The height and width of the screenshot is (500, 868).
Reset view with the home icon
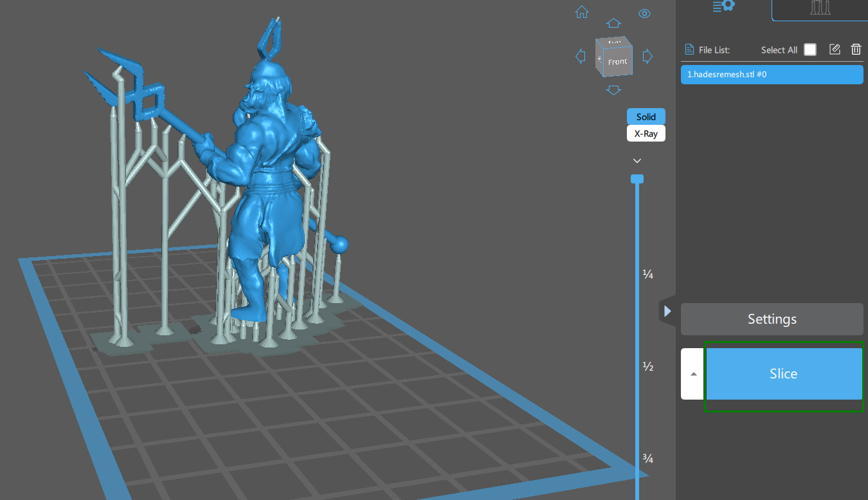click(582, 12)
